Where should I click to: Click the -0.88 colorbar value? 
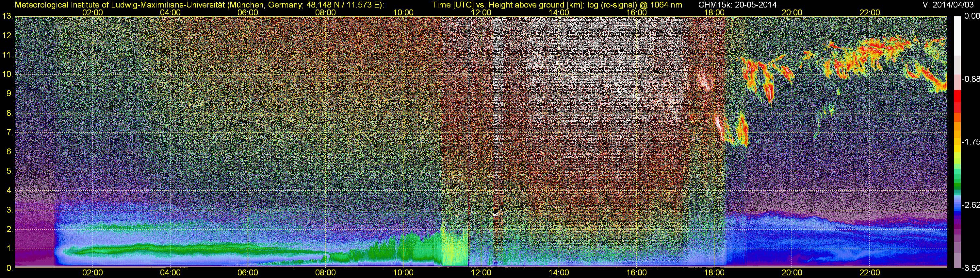(x=971, y=79)
